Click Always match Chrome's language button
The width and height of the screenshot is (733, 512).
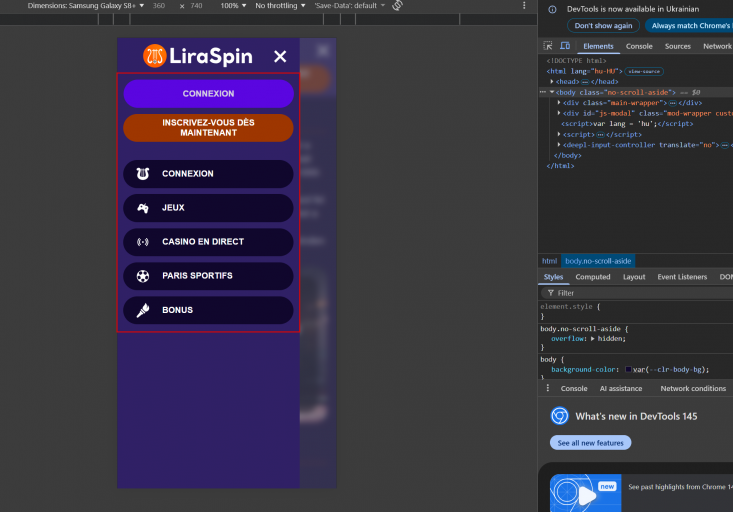click(689, 26)
